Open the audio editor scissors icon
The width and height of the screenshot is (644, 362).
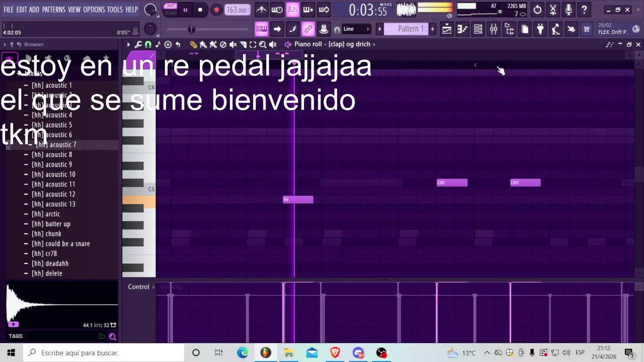553,10
